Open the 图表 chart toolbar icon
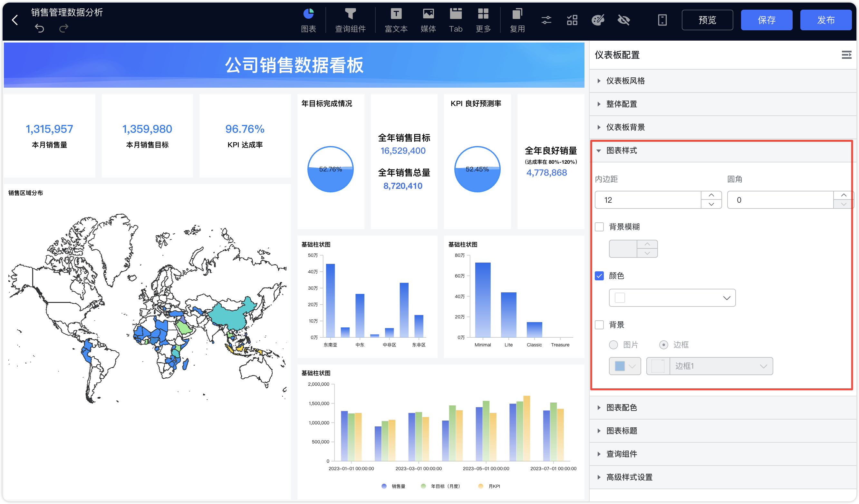 [x=308, y=20]
